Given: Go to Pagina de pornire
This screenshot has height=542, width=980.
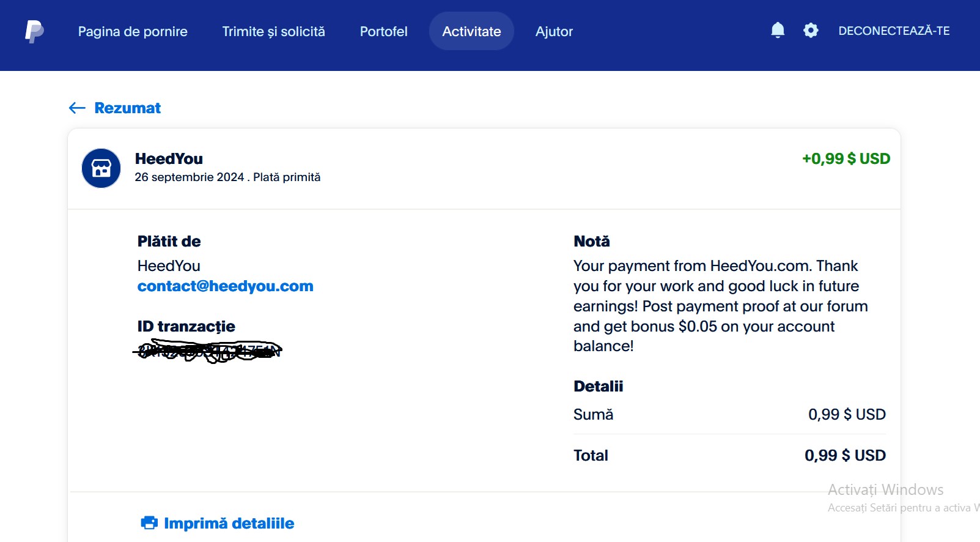Looking at the screenshot, I should [133, 31].
